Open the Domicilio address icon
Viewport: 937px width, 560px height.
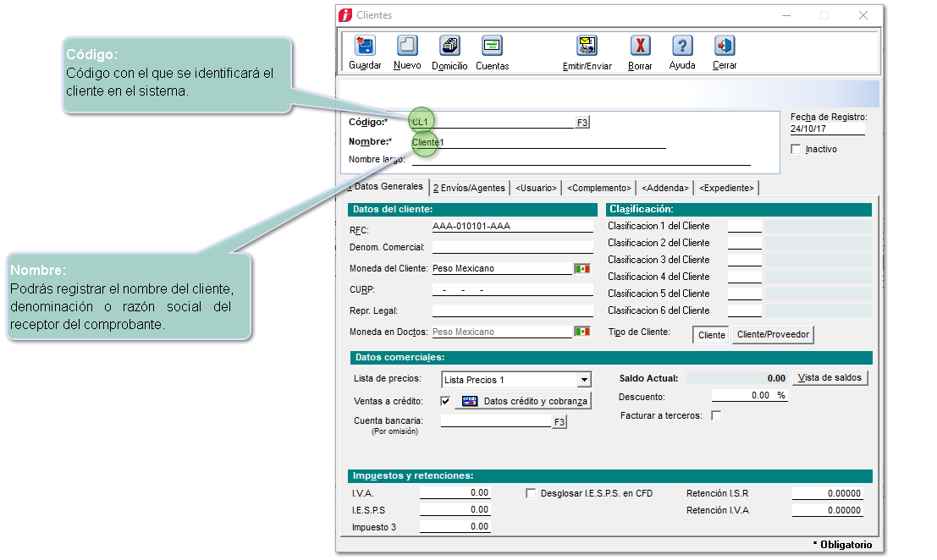click(x=449, y=47)
